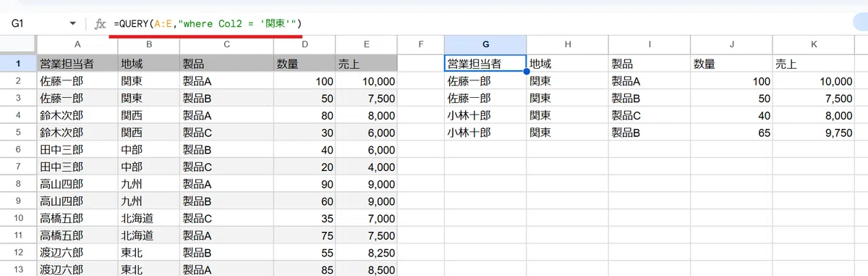Click cell E13 value 8,500
Screen dimensions: 868x276
[367, 270]
